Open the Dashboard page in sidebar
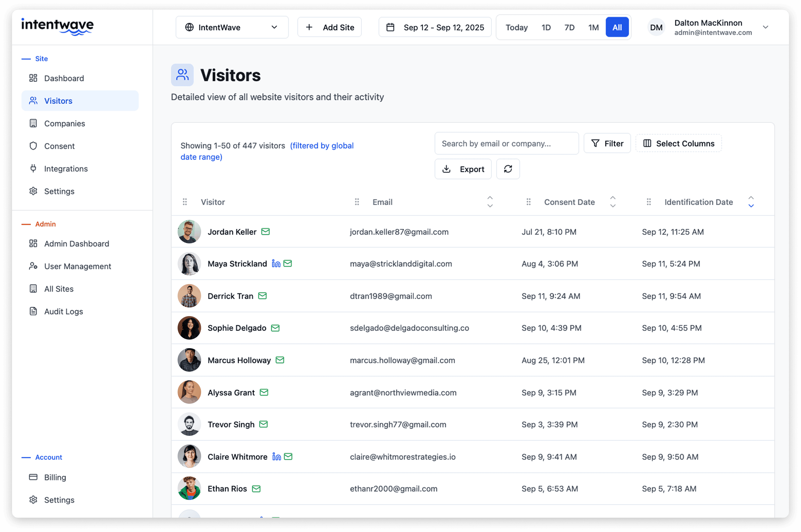This screenshot has height=532, width=801. pyautogui.click(x=80, y=78)
